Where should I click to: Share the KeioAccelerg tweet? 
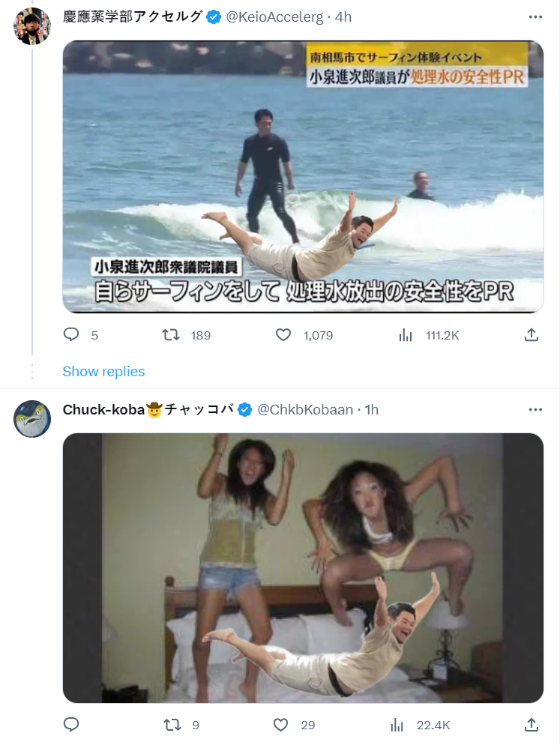(531, 335)
